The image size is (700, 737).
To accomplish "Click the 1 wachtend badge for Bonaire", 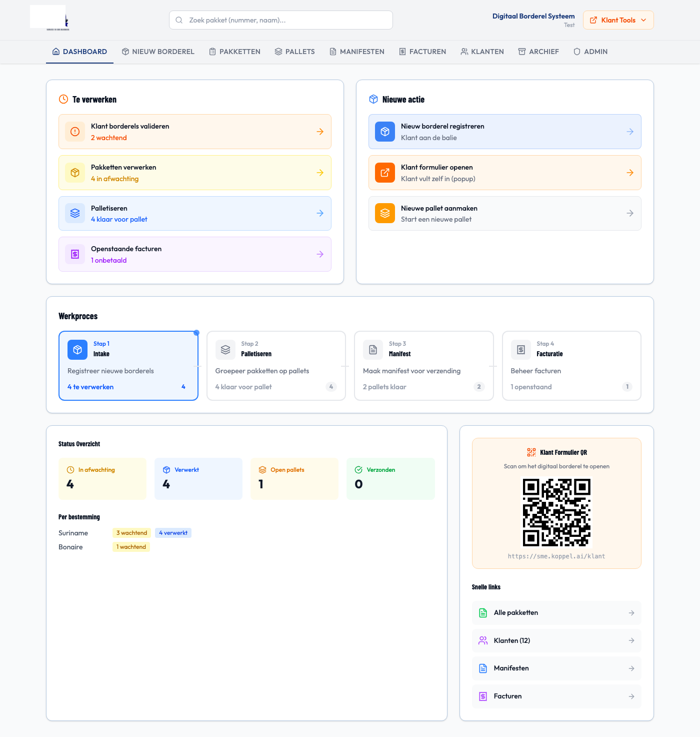I will click(130, 547).
